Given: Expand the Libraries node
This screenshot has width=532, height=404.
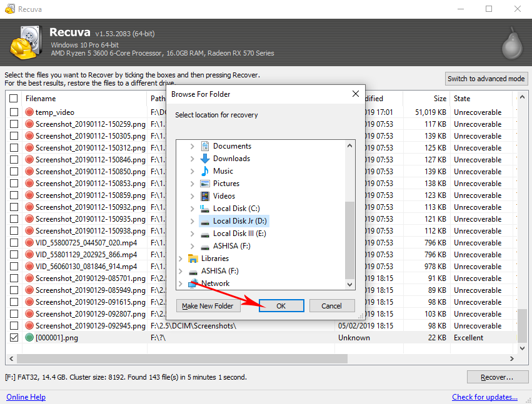Looking at the screenshot, I should click(x=181, y=259).
